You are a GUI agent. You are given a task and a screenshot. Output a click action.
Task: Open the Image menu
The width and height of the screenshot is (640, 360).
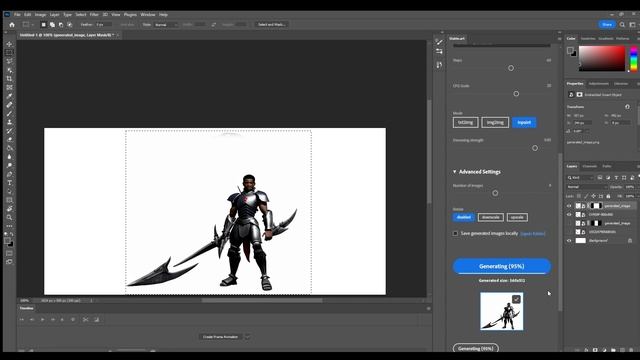(40, 15)
